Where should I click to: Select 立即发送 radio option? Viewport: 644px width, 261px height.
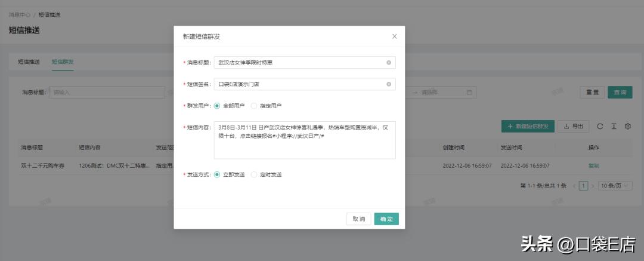click(x=217, y=174)
